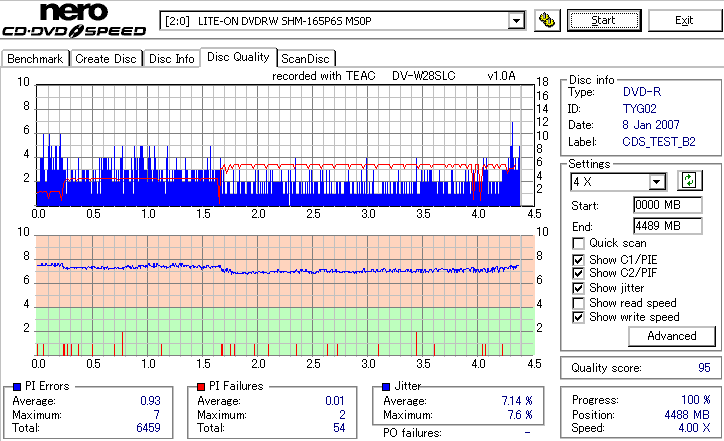The width and height of the screenshot is (724, 441).
Task: Click the blue PI Errors legend square
Action: click(x=17, y=387)
